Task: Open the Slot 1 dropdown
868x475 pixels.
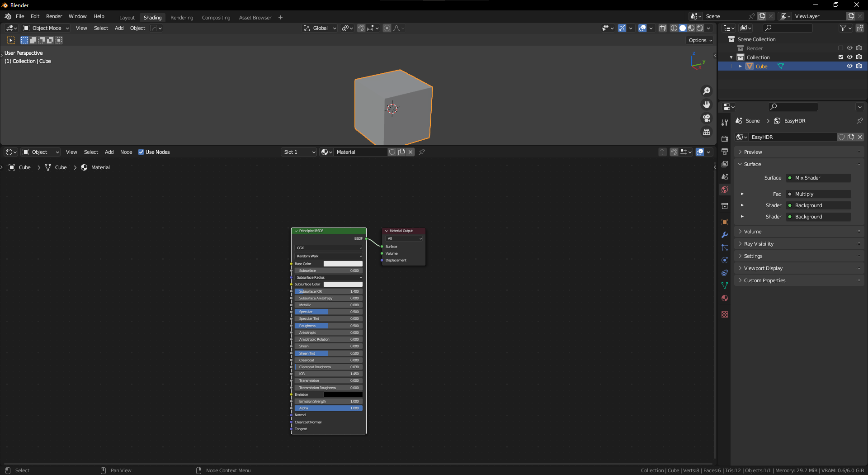Action: pyautogui.click(x=299, y=152)
